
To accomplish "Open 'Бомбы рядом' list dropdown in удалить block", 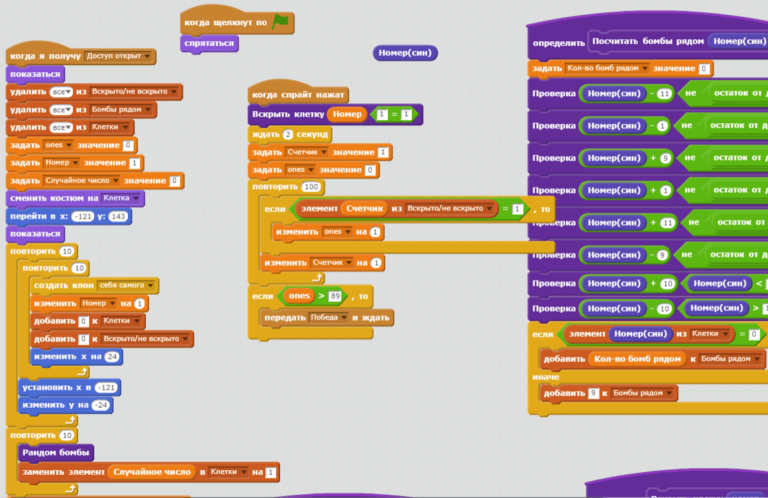I will [148, 110].
